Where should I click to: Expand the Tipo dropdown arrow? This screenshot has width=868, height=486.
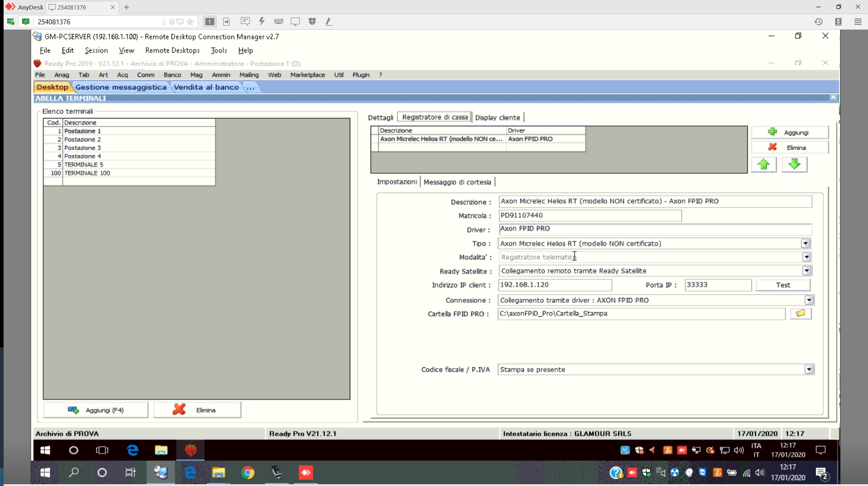(805, 243)
